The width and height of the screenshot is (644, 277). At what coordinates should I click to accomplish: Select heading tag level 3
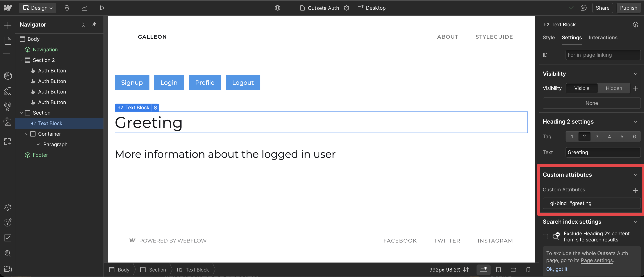coord(597,137)
